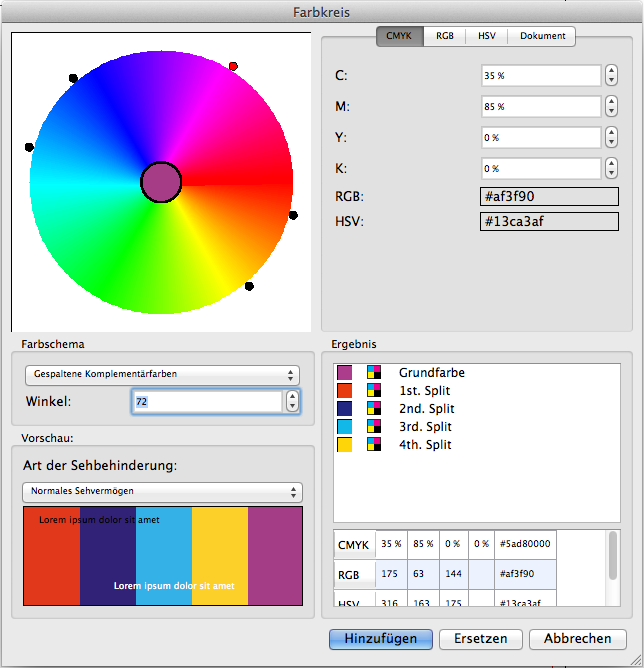644x668 pixels.
Task: Click the red marker on the color wheel
Action: (233, 66)
